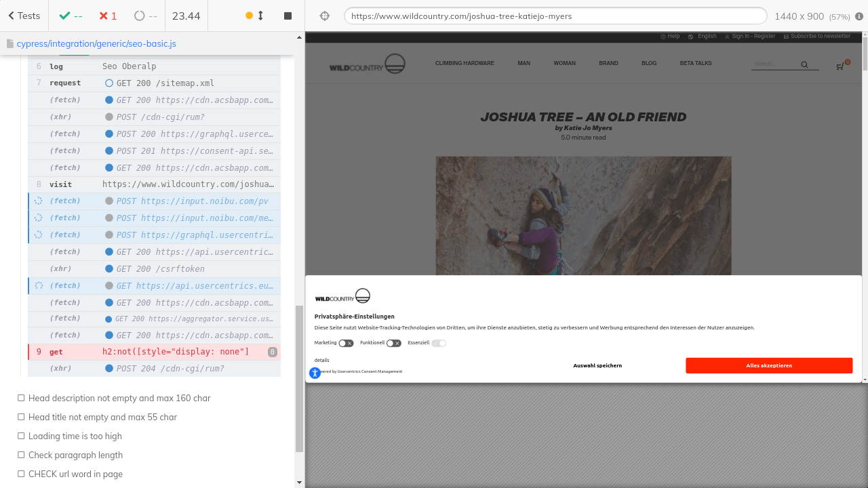The image size is (868, 488).
Task: Open CLIMBING HARDWARE menu on site
Action: [465, 63]
